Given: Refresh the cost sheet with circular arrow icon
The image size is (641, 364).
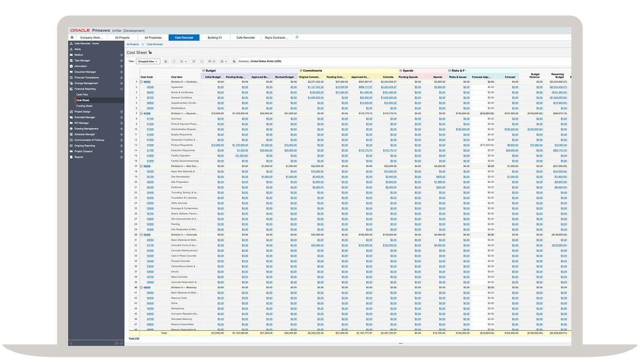Looking at the screenshot, I should coord(174,61).
